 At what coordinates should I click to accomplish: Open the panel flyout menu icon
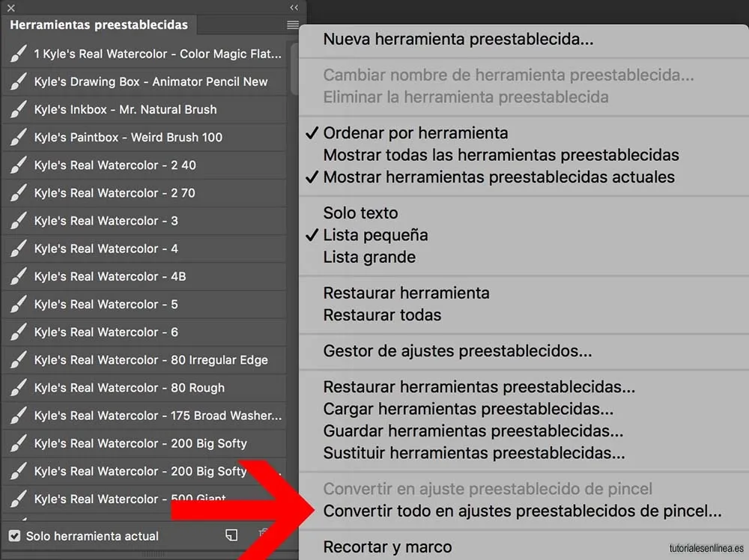tap(293, 25)
